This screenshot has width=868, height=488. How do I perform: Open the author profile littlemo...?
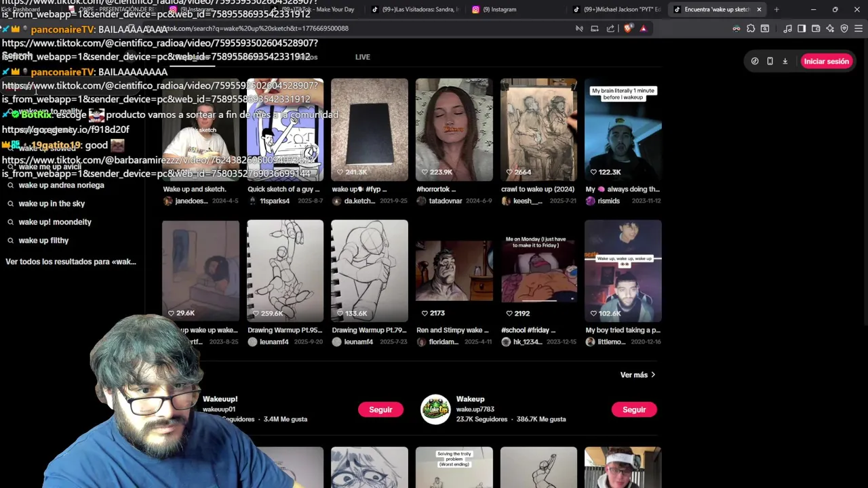pos(612,342)
